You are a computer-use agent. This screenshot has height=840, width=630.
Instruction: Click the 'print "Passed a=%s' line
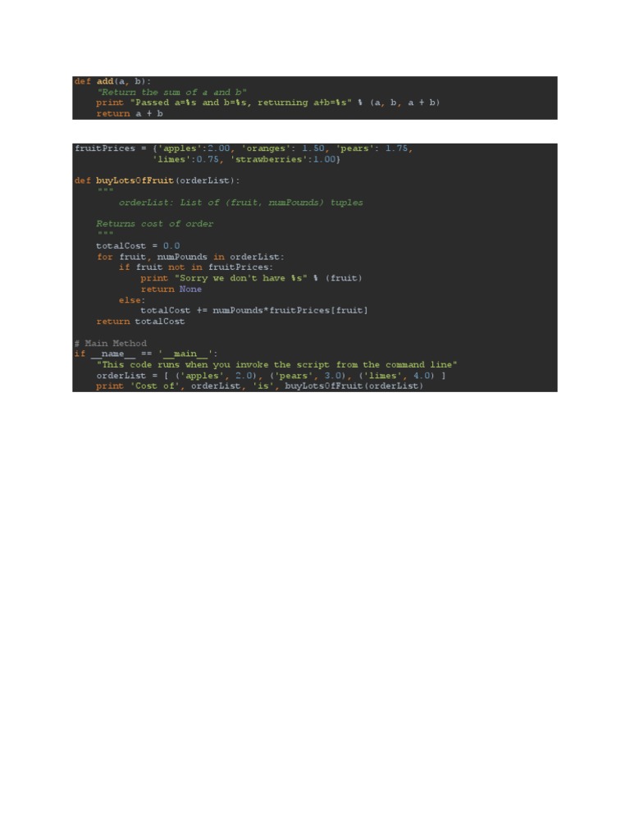268,103
